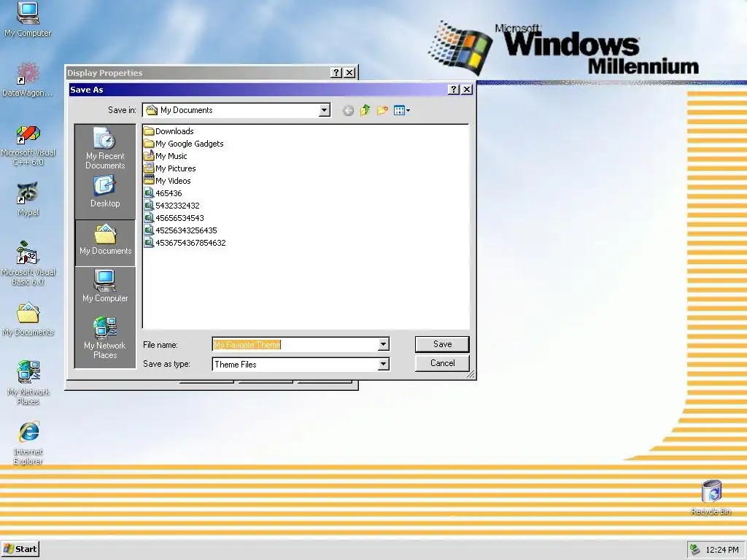Go back using the Back arrow icon
This screenshot has width=747, height=560.
pyautogui.click(x=348, y=111)
